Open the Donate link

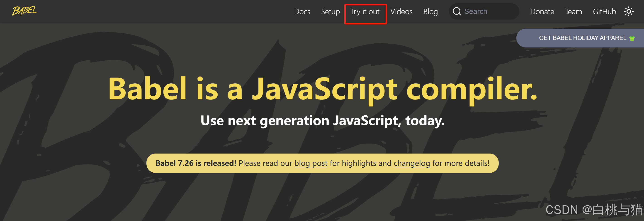tap(542, 12)
